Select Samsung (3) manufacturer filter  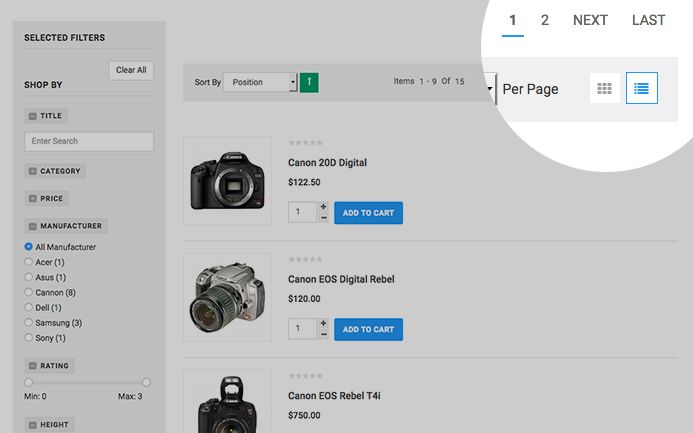coord(29,323)
